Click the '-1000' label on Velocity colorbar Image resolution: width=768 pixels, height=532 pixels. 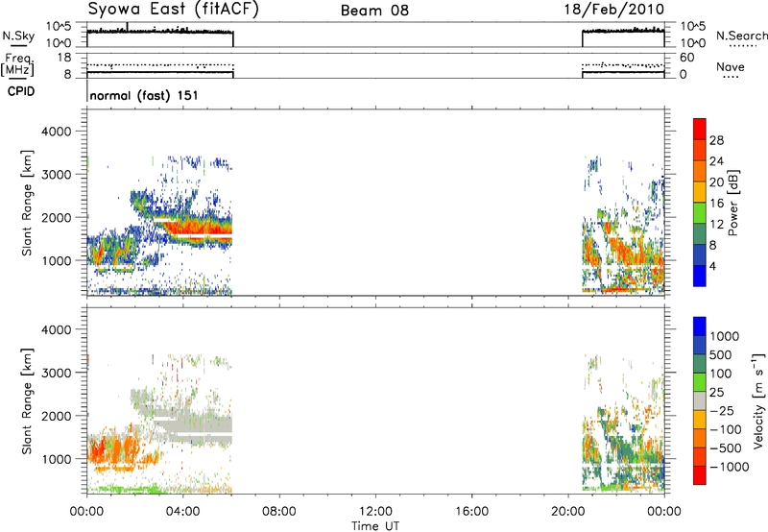tap(730, 467)
